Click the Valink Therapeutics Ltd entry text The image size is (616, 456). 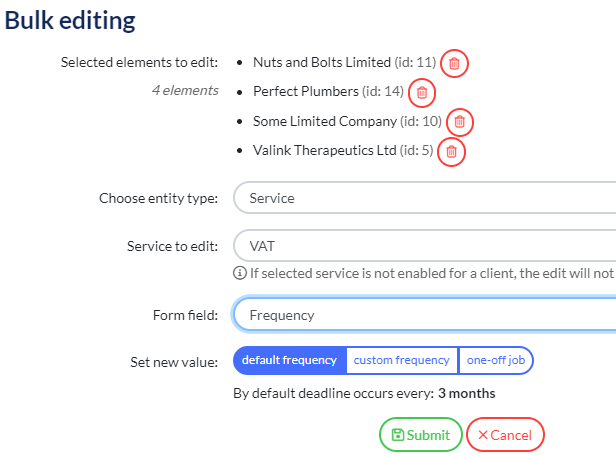(x=343, y=150)
